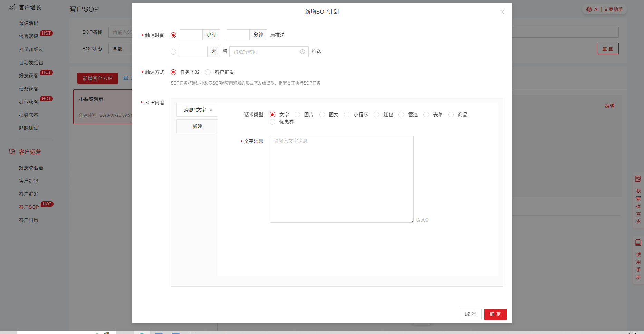Close the 新增SOP计划 dialog
The image size is (644, 334).
[x=502, y=12]
